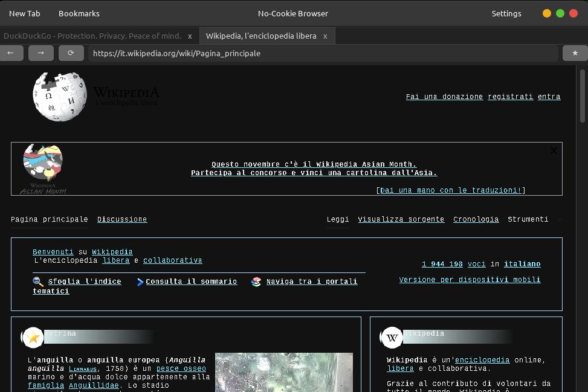
Task: Go back with the left arrow button
Action: tap(11, 53)
